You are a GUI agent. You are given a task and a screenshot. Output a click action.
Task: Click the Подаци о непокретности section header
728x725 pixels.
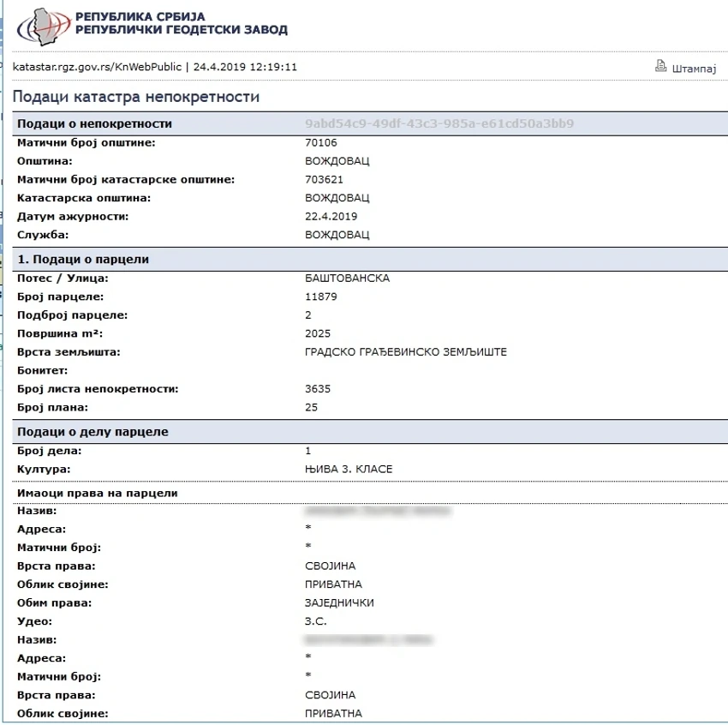click(95, 123)
